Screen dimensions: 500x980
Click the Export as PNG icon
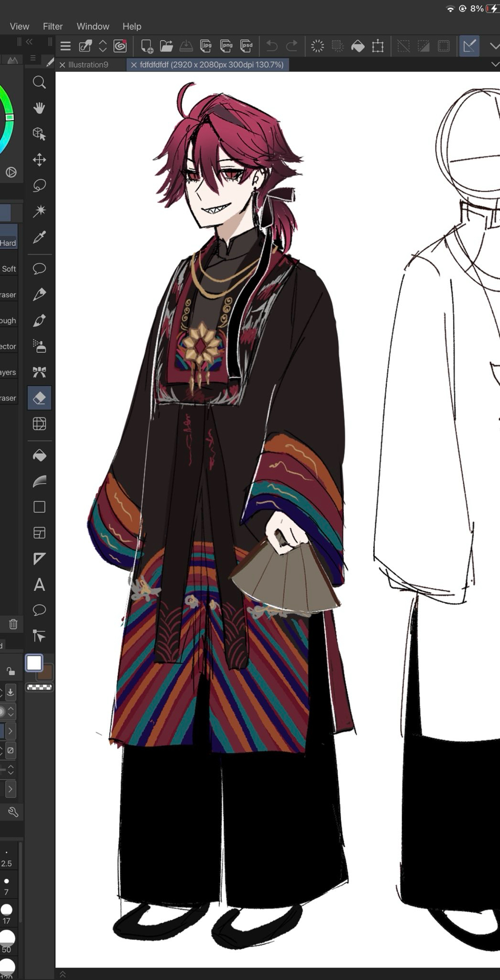226,46
